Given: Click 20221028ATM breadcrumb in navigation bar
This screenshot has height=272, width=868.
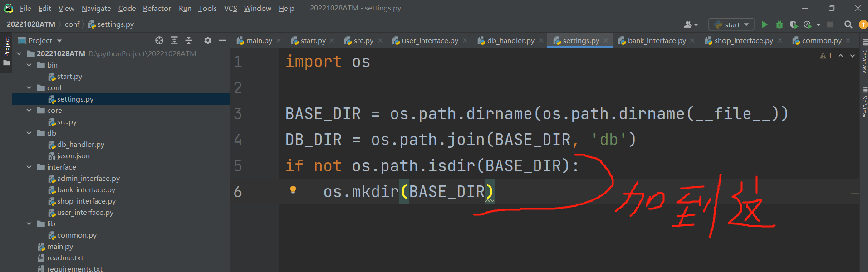Looking at the screenshot, I should (31, 24).
